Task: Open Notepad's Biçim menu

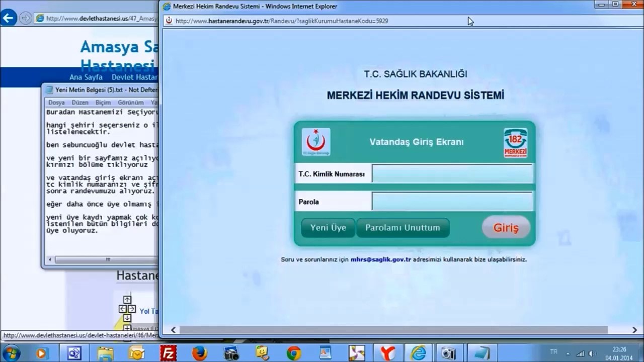Action: point(103,103)
